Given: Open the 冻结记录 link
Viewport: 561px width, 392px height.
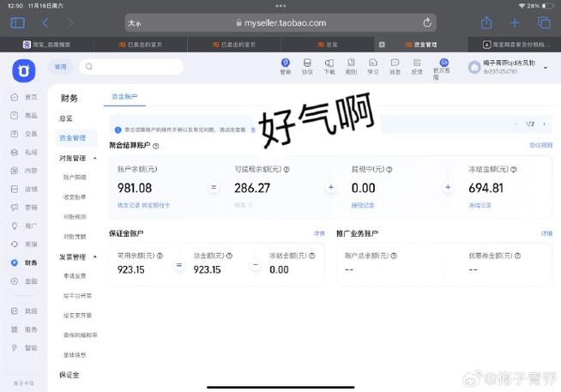Looking at the screenshot, I should (x=480, y=205).
